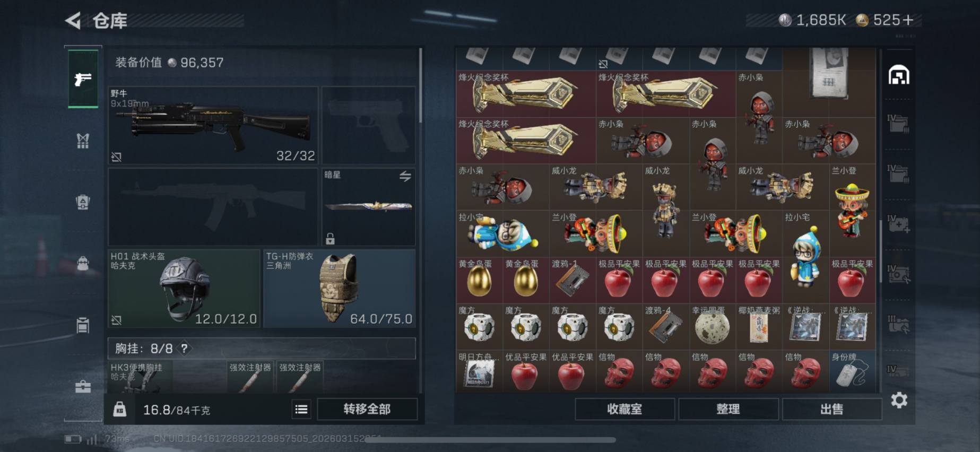The height and width of the screenshot is (452, 980).
Task: Click the lock icon under 暗星 knife
Action: (x=330, y=239)
